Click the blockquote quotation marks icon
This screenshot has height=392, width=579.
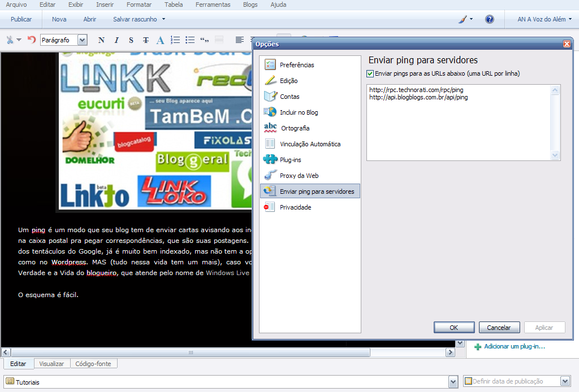(x=204, y=40)
